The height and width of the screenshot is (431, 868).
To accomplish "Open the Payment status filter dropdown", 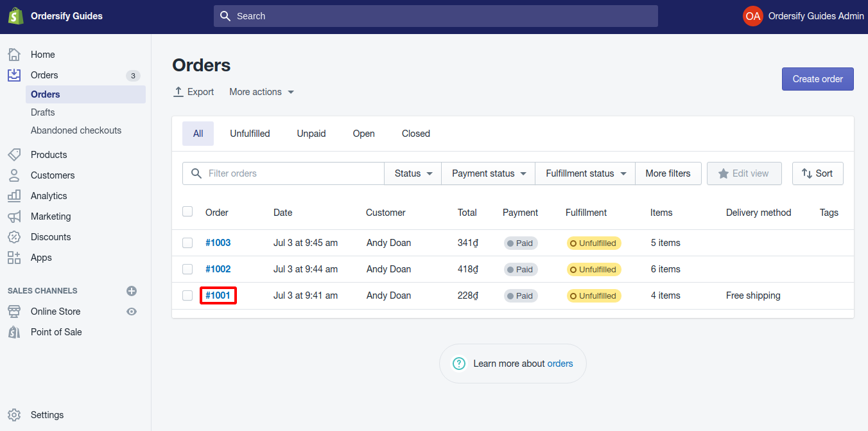I will point(489,173).
